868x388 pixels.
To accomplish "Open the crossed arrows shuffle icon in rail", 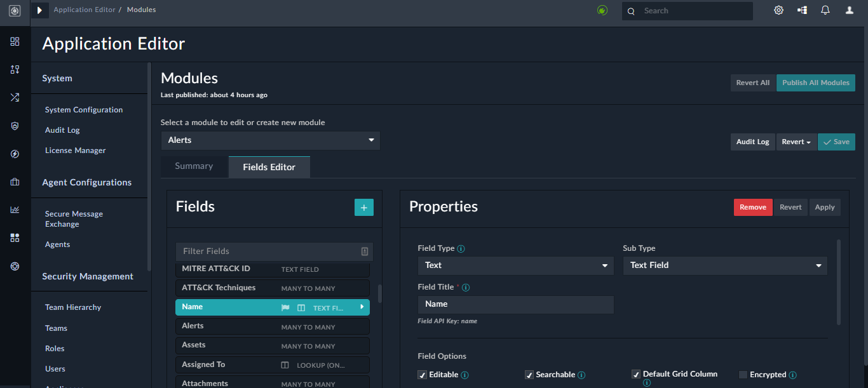I will [15, 97].
